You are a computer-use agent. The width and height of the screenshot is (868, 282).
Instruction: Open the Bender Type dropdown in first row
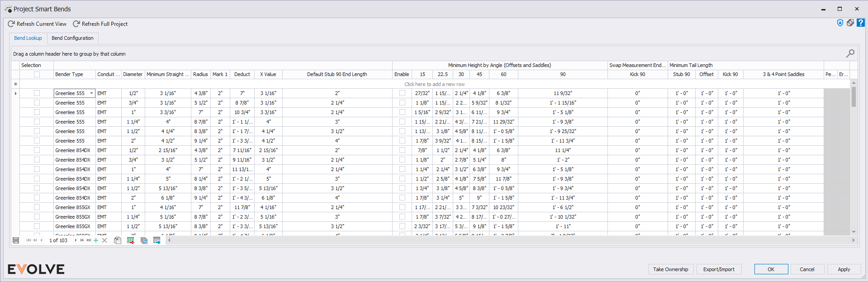click(91, 93)
